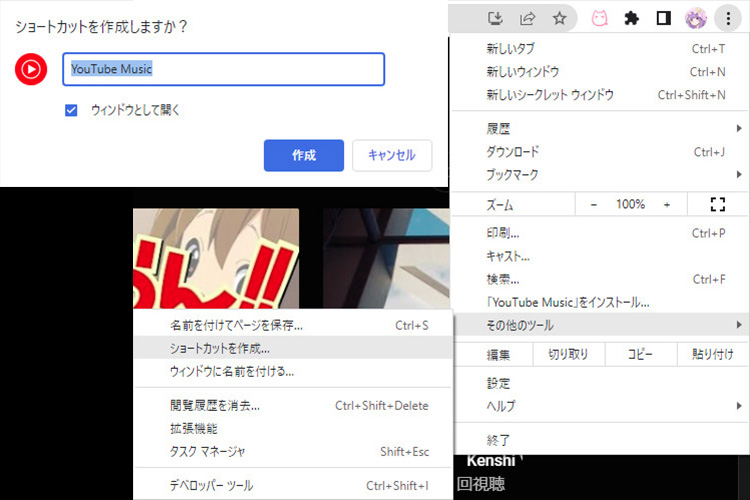Image resolution: width=750 pixels, height=500 pixels.
Task: Click the share page icon
Action: (x=527, y=18)
